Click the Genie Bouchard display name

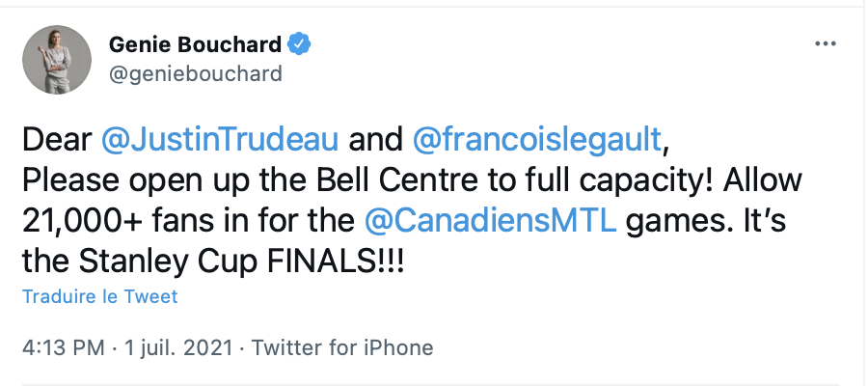(196, 44)
